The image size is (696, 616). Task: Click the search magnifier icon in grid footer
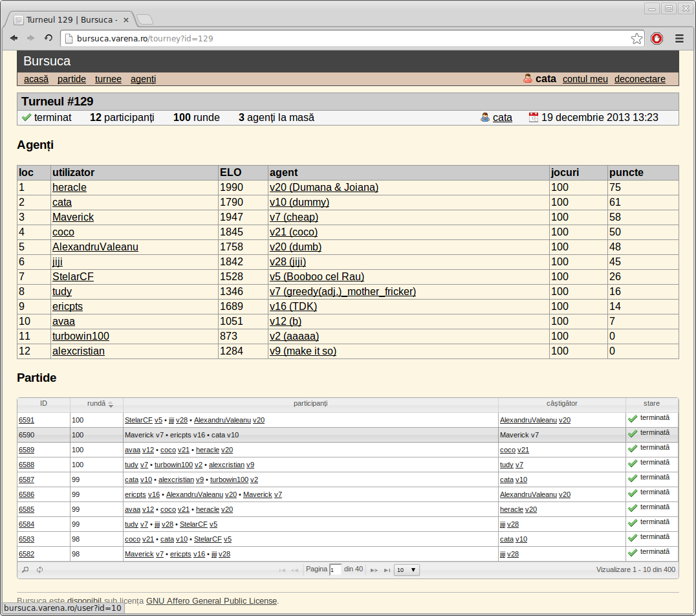click(25, 570)
